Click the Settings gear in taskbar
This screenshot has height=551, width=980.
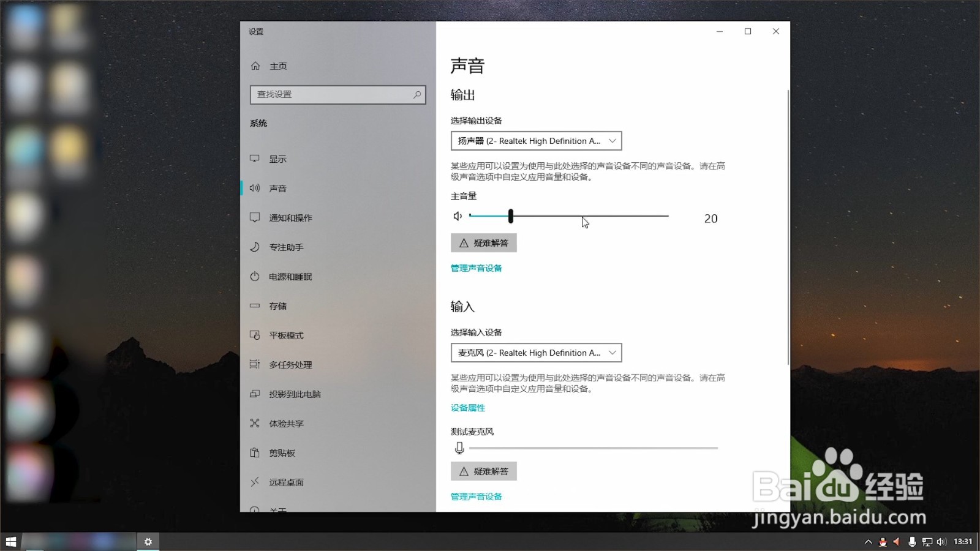click(x=148, y=542)
